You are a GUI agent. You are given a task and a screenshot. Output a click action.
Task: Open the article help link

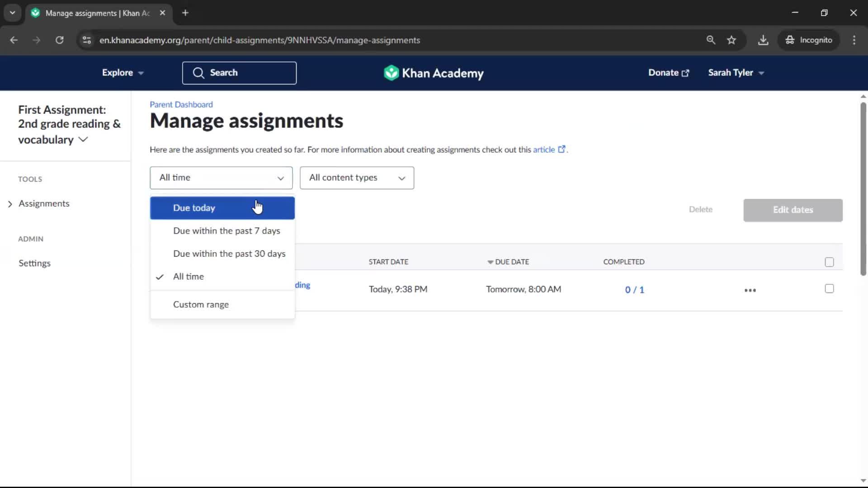click(549, 150)
